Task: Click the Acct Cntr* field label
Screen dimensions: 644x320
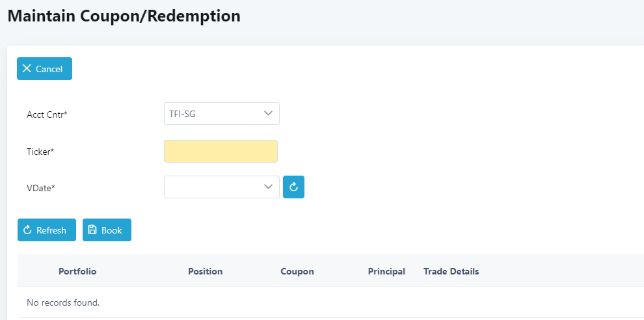Action: [47, 114]
